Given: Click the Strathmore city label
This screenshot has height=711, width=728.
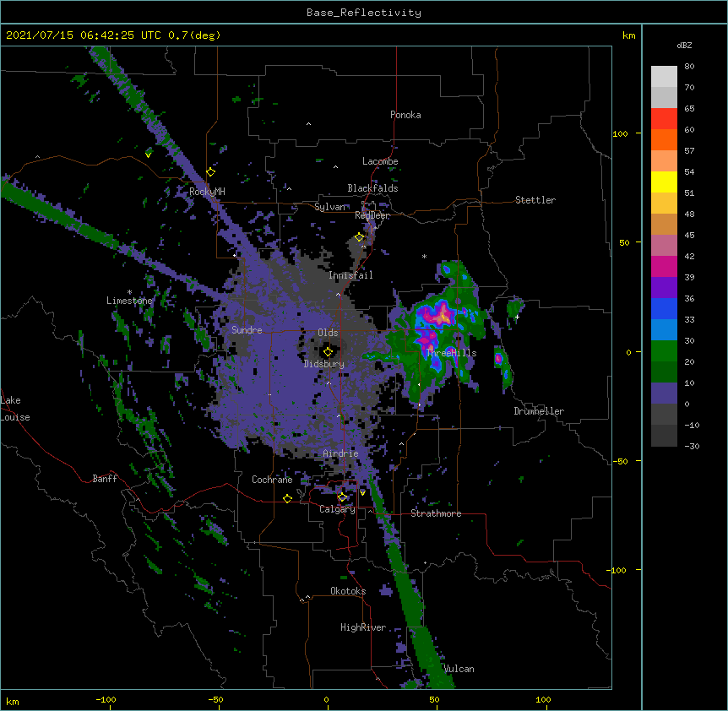Looking at the screenshot, I should (x=436, y=513).
